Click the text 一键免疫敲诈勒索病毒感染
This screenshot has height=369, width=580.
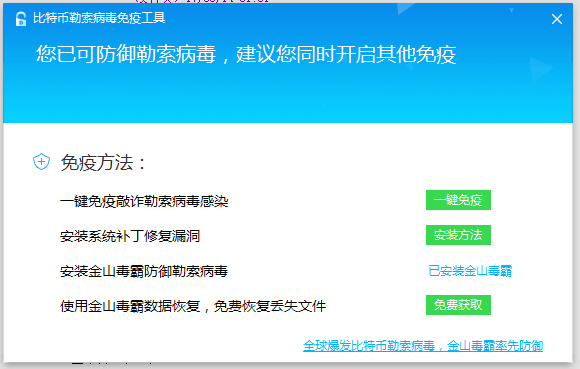144,202
